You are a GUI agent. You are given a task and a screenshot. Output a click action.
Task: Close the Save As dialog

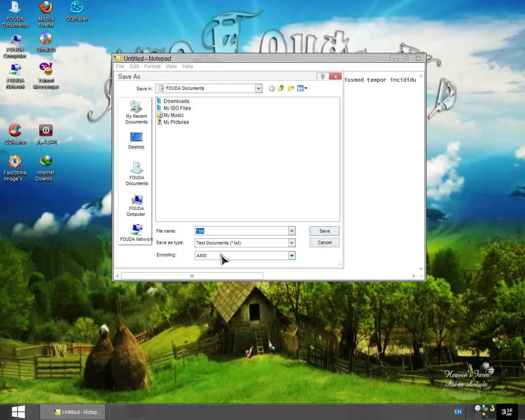tap(336, 77)
